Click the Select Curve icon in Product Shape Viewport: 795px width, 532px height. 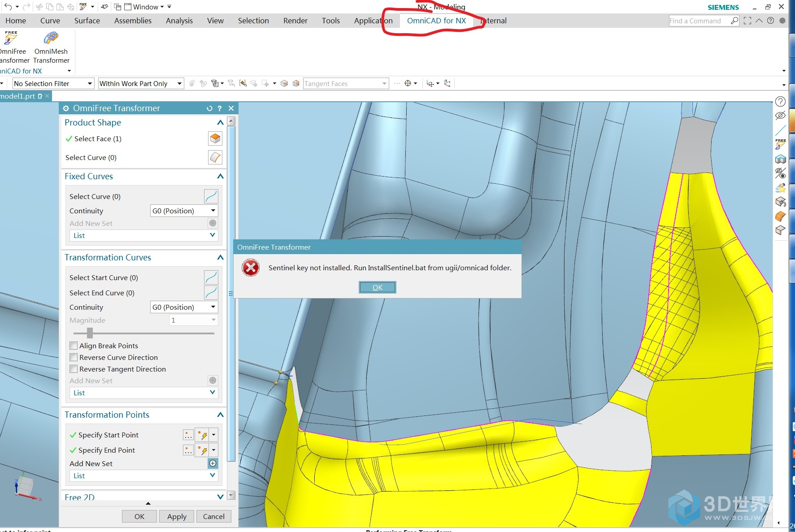215,157
